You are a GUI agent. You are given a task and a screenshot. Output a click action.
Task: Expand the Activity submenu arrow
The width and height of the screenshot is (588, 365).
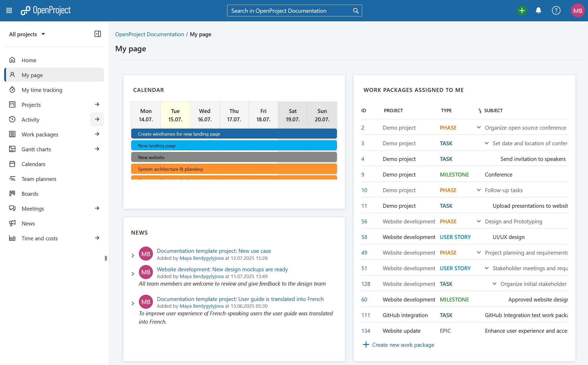[x=97, y=119]
